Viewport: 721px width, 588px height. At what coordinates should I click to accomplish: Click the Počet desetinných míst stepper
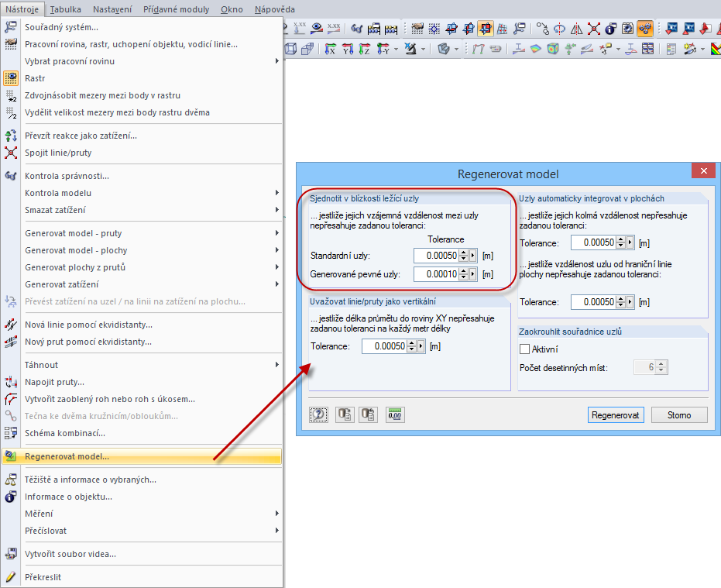coord(661,367)
